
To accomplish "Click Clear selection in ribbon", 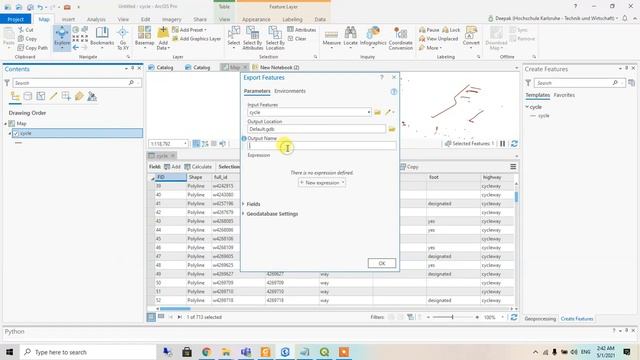I will point(297,39).
